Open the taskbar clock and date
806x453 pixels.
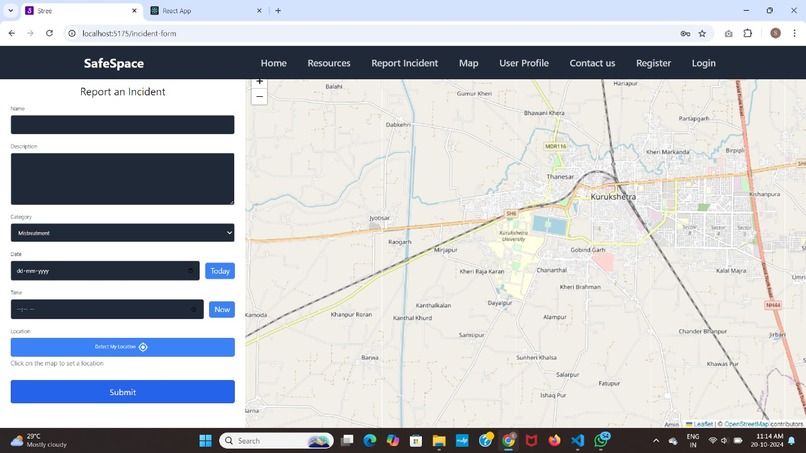point(766,441)
